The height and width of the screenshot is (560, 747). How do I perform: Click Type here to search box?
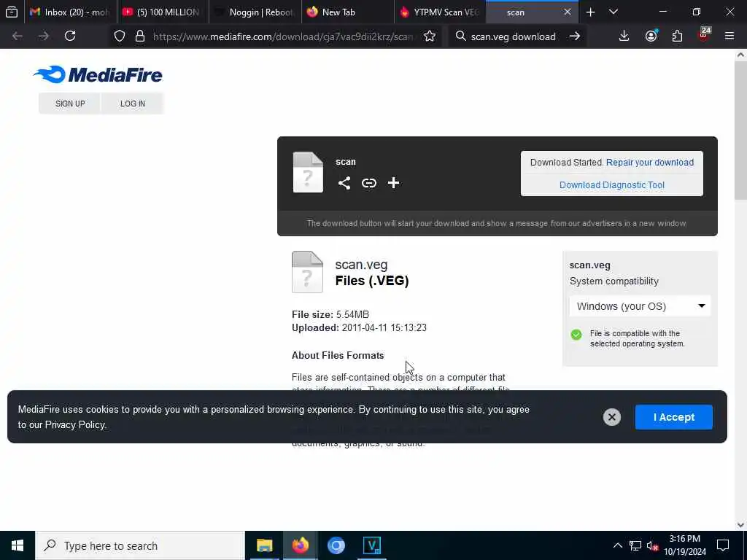(x=140, y=545)
